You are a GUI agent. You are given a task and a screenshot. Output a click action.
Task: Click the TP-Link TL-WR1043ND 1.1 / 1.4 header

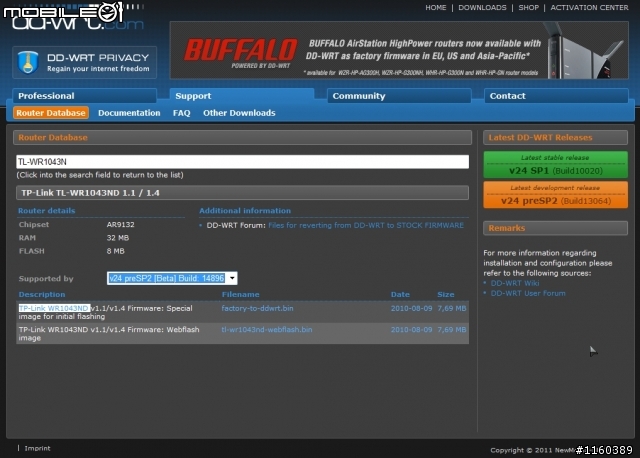pos(242,193)
